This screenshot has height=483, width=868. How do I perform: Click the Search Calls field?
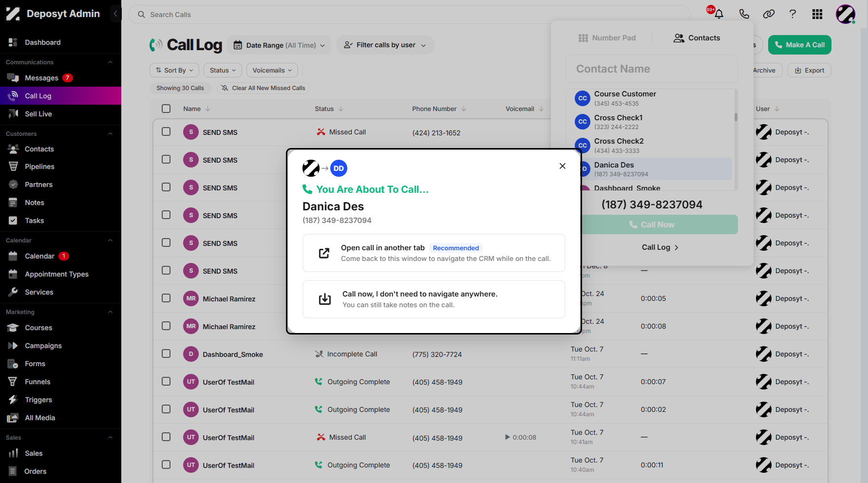(x=409, y=15)
